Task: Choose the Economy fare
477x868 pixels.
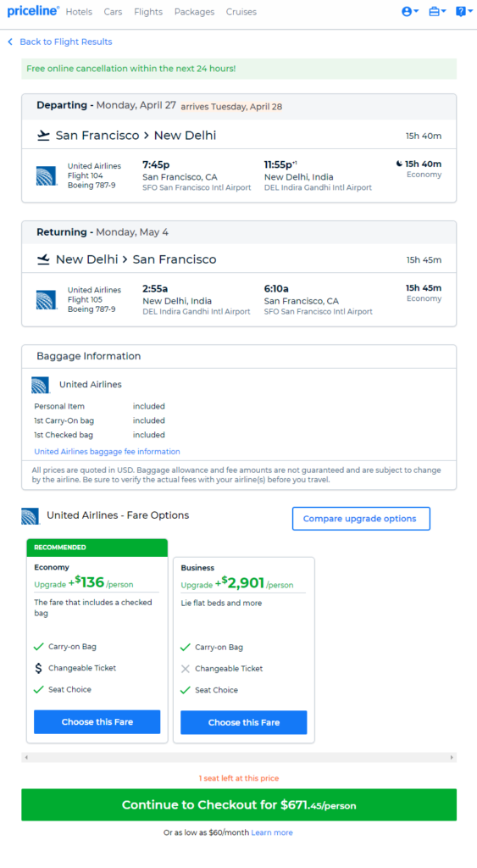Action: (97, 722)
